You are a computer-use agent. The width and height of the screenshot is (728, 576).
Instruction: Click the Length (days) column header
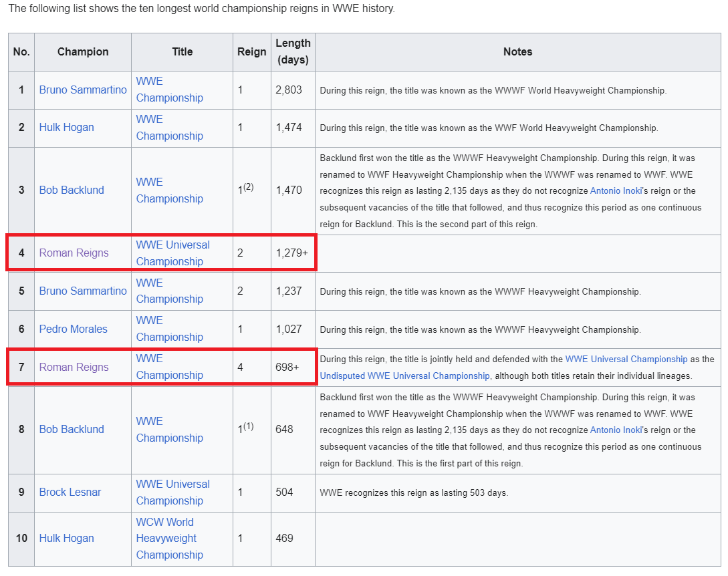pos(293,51)
